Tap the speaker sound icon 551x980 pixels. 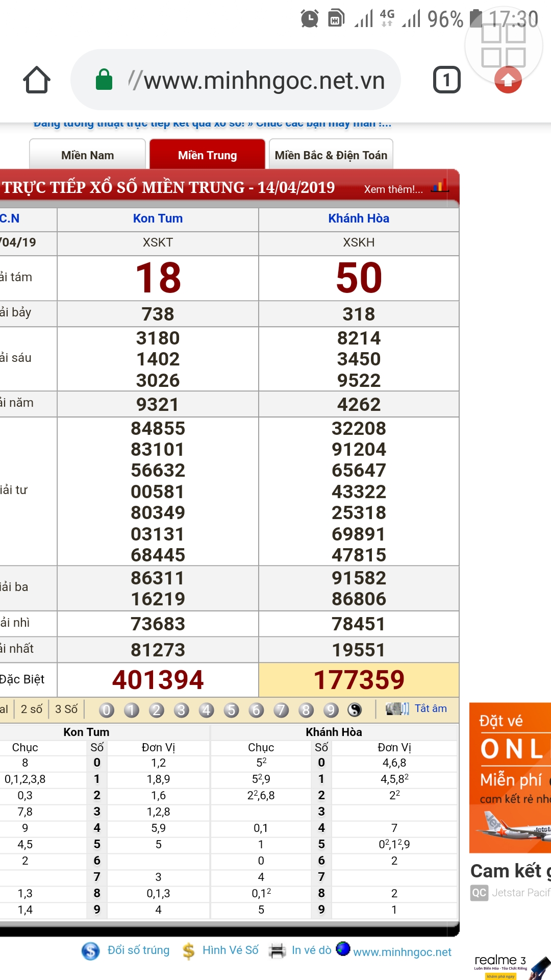[x=397, y=708]
